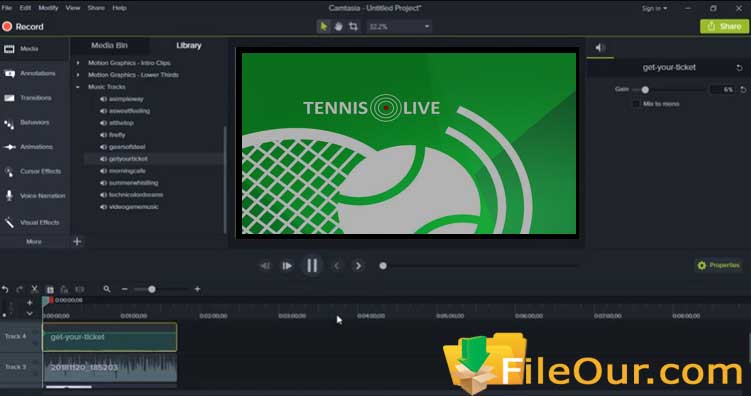
Task: Open the Share menu in the menu bar
Action: (96, 8)
